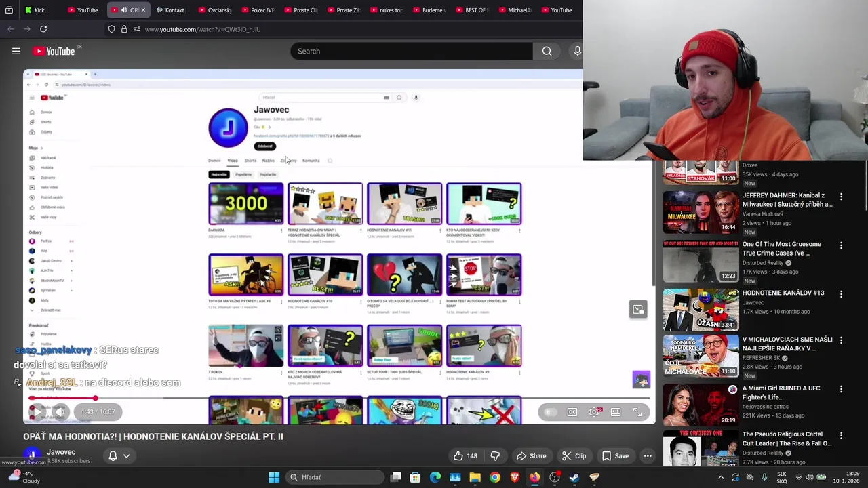Open Google Chrome from the taskbar

495,477
